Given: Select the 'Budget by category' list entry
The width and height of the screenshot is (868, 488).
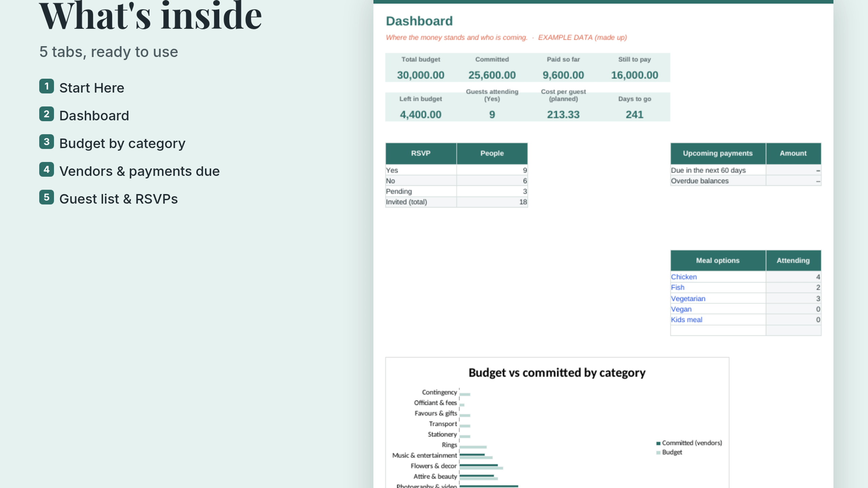Looking at the screenshot, I should 122,143.
